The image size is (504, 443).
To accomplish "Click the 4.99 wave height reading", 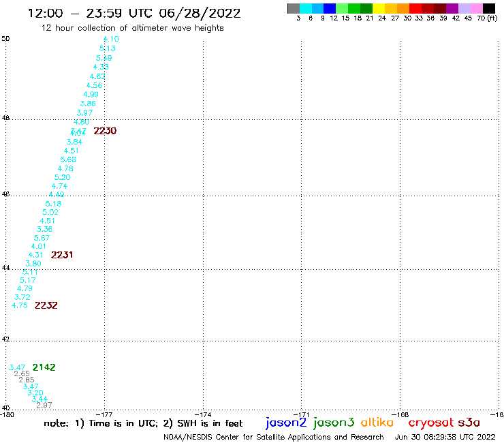I will point(91,95).
